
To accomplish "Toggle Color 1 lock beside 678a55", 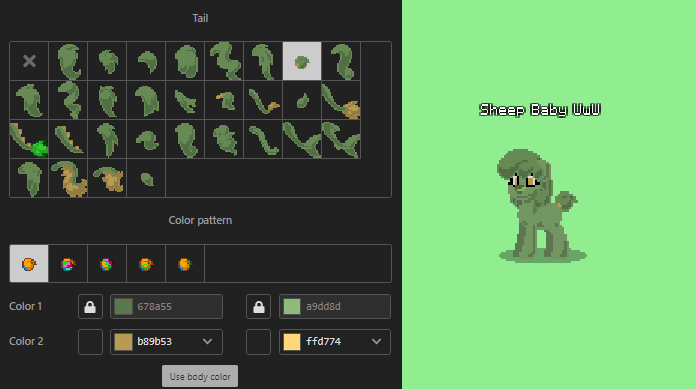I will click(x=90, y=306).
